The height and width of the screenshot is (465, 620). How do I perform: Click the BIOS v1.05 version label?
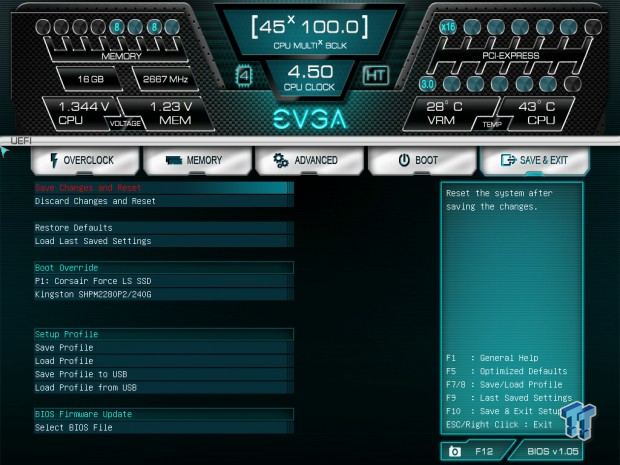(553, 451)
